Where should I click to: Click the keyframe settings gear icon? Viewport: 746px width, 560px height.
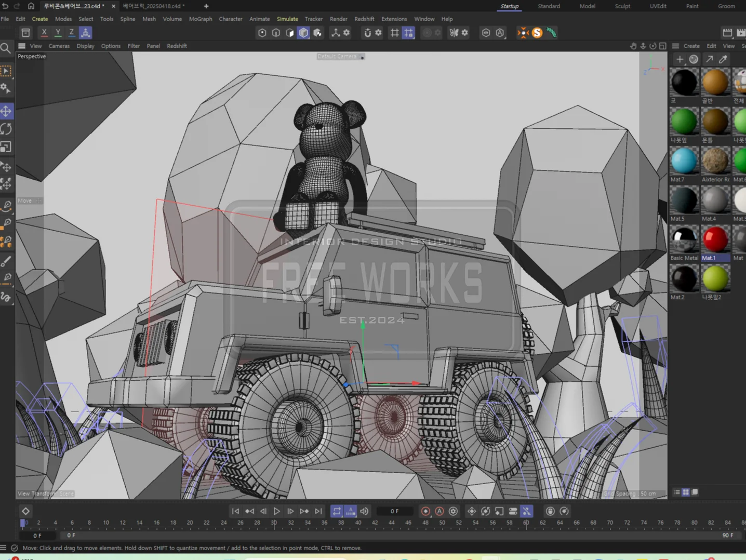tap(453, 511)
